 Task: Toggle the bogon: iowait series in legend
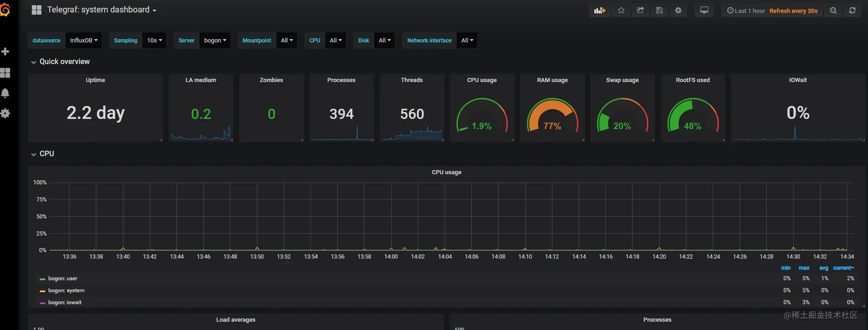pos(65,302)
